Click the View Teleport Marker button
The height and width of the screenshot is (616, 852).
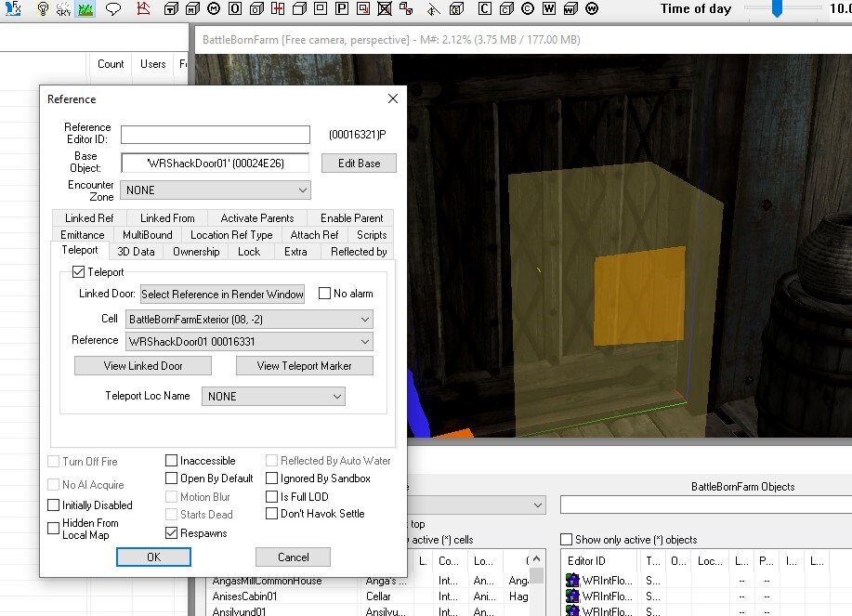click(305, 365)
